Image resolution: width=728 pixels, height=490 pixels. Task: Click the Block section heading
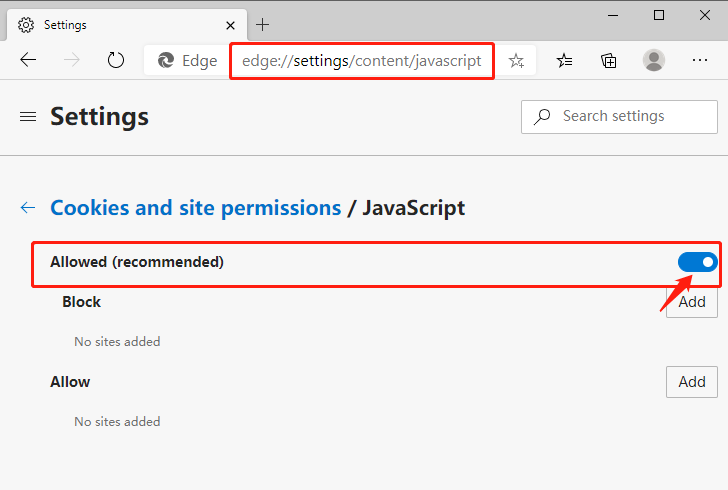(x=81, y=302)
